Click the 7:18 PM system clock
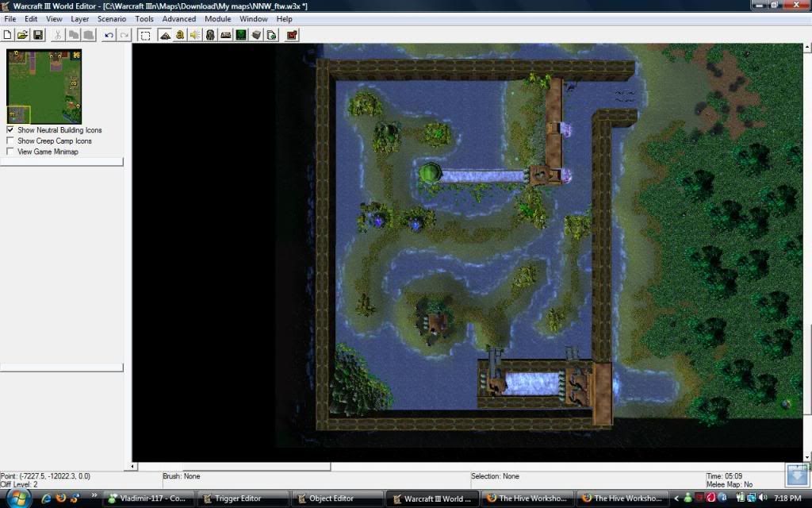Viewport: 812px width, 508px height. (787, 498)
